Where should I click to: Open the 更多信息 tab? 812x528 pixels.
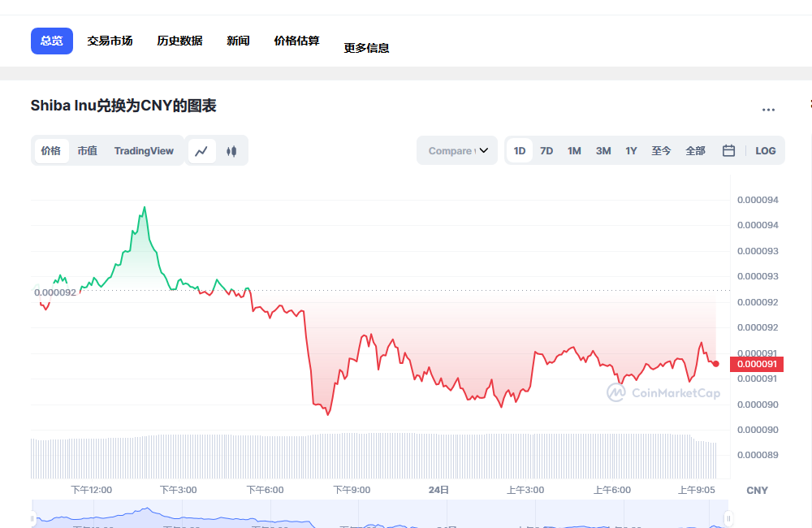[x=367, y=48]
